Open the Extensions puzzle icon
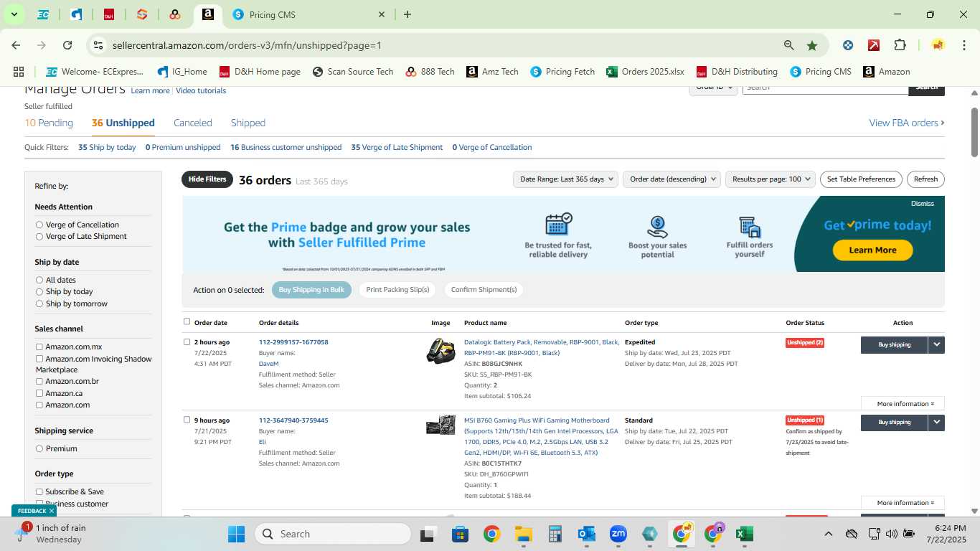980x551 pixels. [x=900, y=45]
